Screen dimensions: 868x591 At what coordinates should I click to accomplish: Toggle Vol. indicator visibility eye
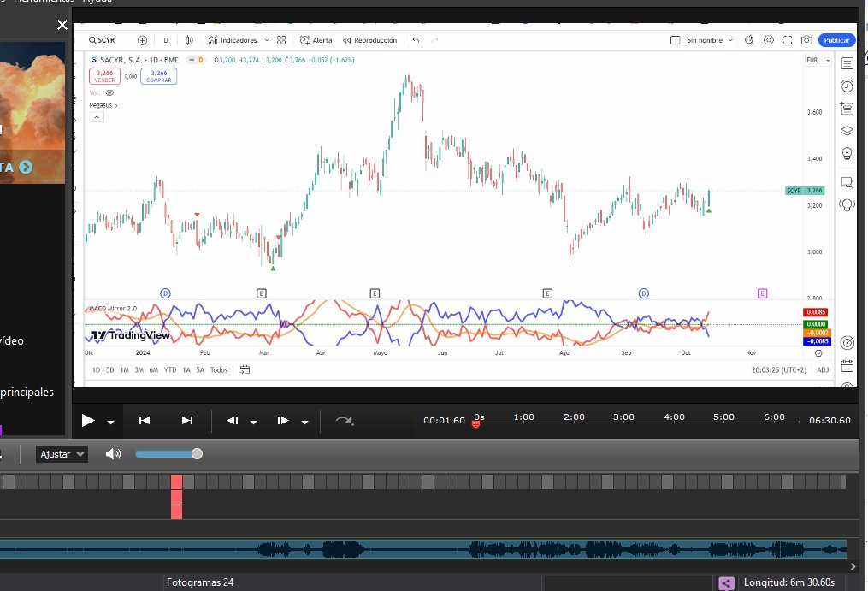point(109,93)
